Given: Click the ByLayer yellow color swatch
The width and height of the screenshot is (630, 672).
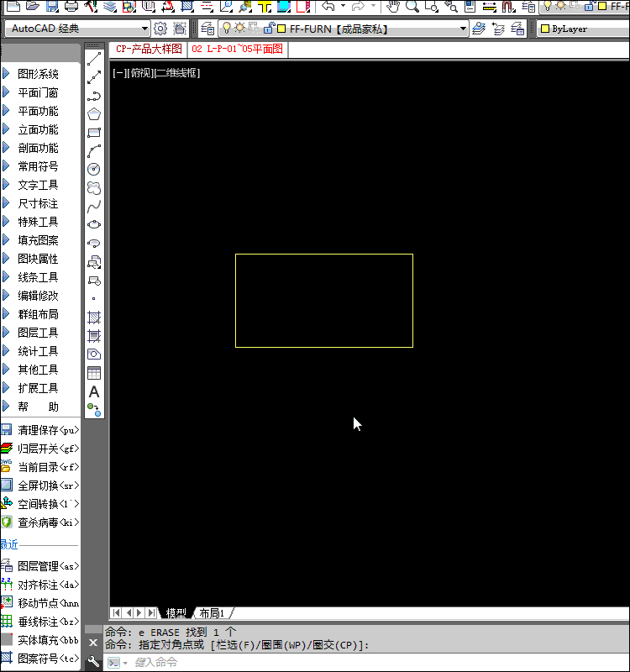Looking at the screenshot, I should 545,29.
